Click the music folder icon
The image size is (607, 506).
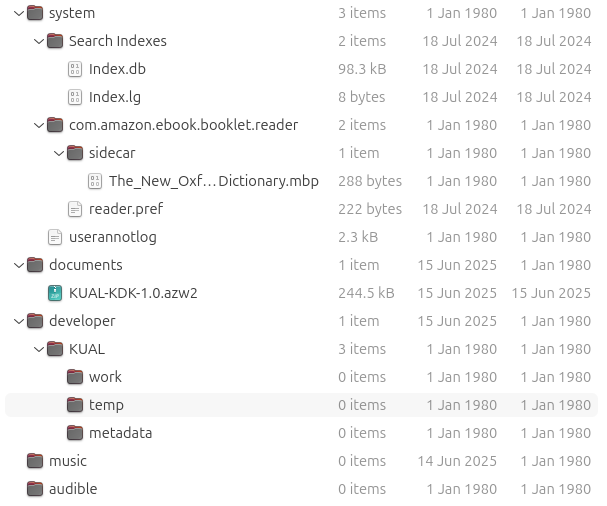(35, 461)
